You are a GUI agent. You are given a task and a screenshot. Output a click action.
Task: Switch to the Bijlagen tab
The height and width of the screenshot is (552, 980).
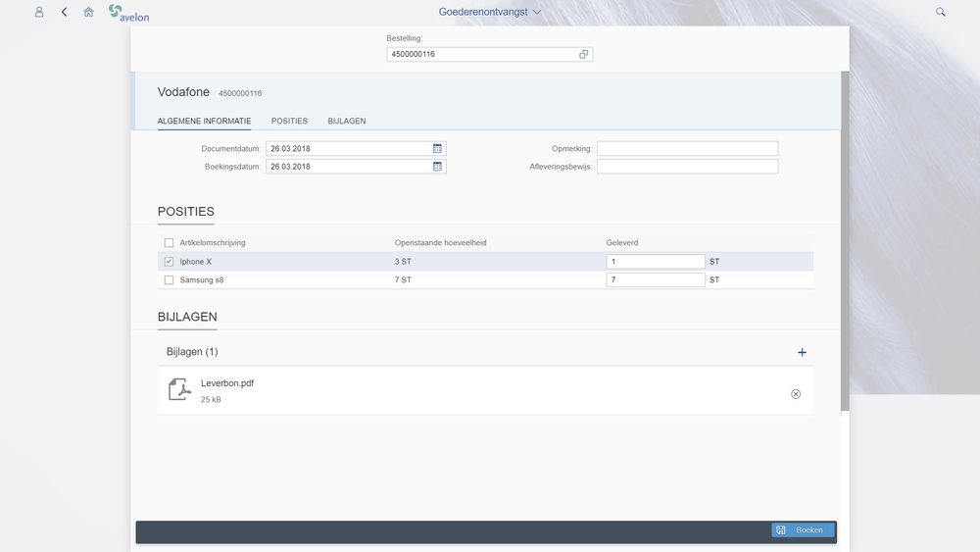click(x=347, y=122)
